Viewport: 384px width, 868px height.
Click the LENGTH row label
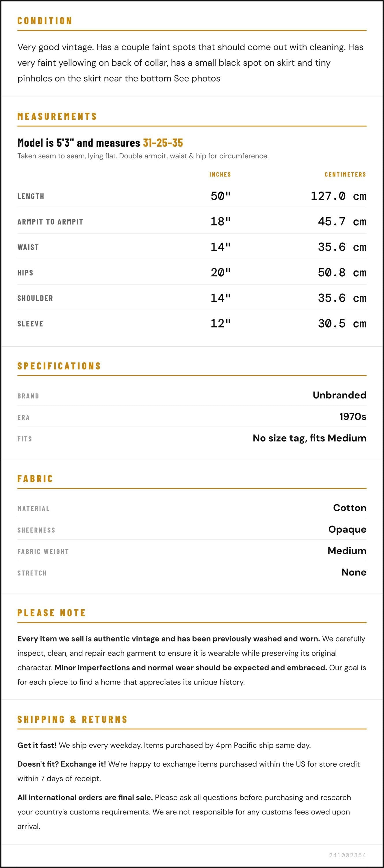[x=31, y=196]
